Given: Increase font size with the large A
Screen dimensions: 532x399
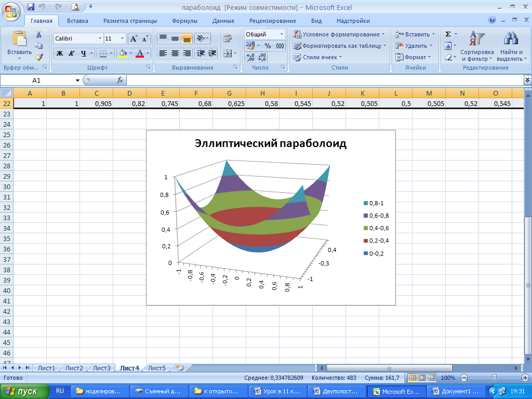Looking at the screenshot, I should click(134, 38).
